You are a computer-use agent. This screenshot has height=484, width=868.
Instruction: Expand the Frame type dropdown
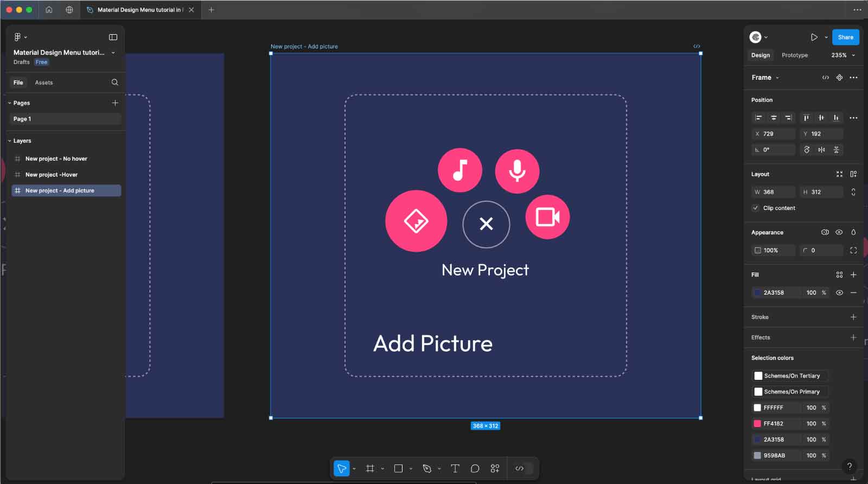765,78
